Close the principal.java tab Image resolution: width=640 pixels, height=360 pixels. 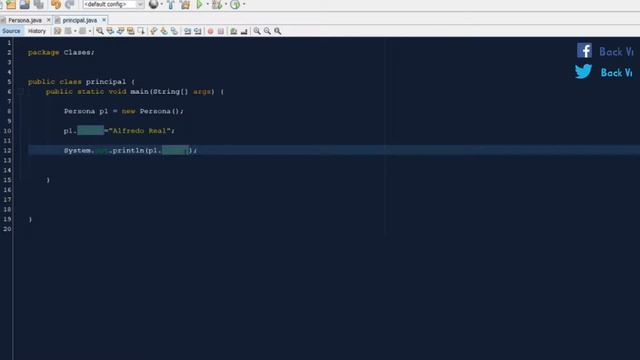104,20
